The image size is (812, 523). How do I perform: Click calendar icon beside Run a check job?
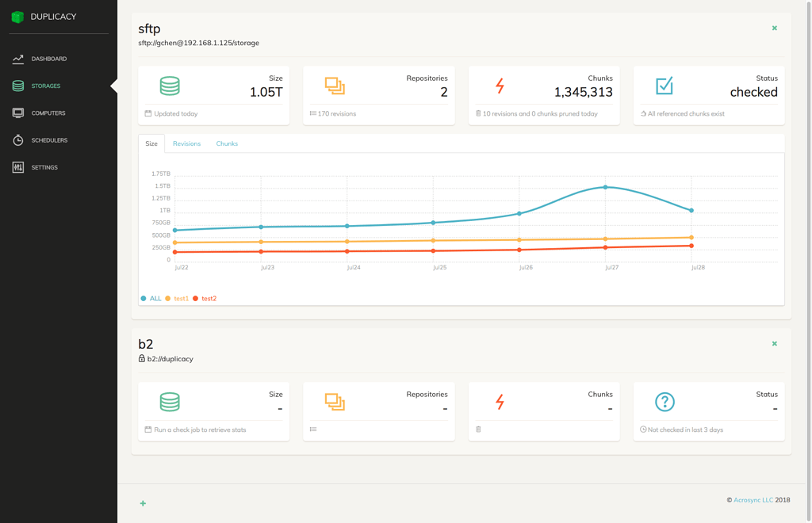tap(148, 429)
